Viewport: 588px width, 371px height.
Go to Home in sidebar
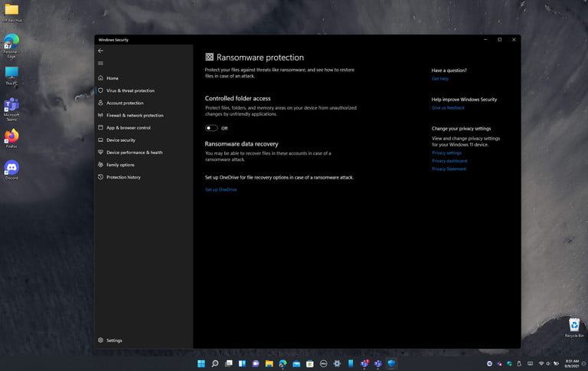[x=112, y=78]
